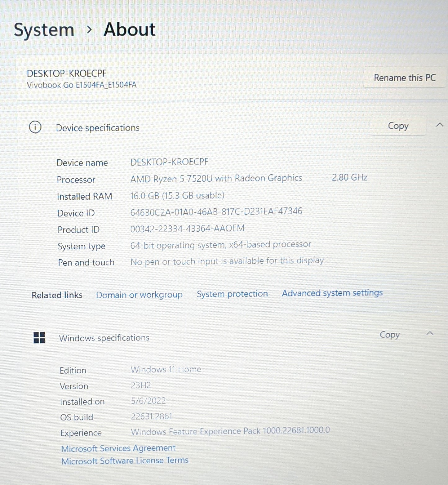Screen dimensions: 448x485
Task: Click the info icon beside Device specifications
Action: coord(35,127)
